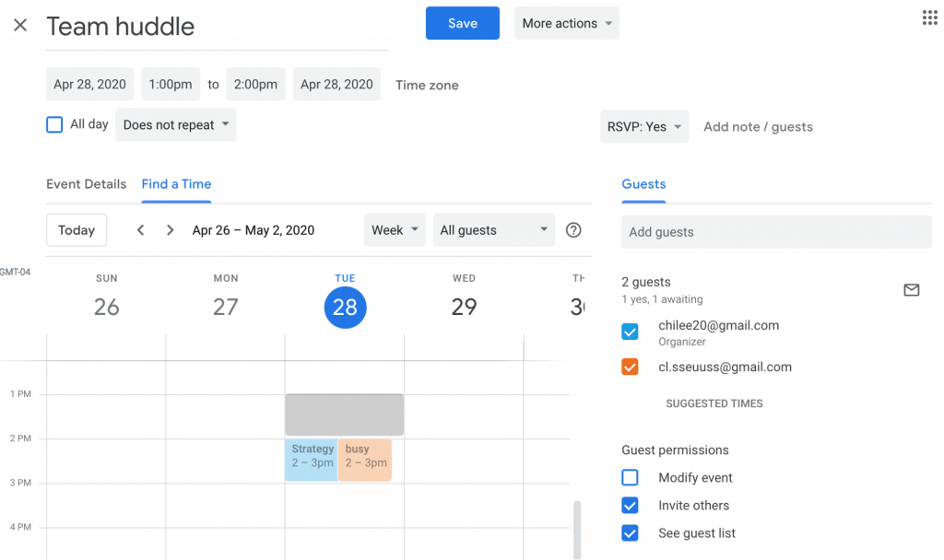This screenshot has height=560, width=944.
Task: Go to previous week with left arrow
Action: tap(141, 230)
